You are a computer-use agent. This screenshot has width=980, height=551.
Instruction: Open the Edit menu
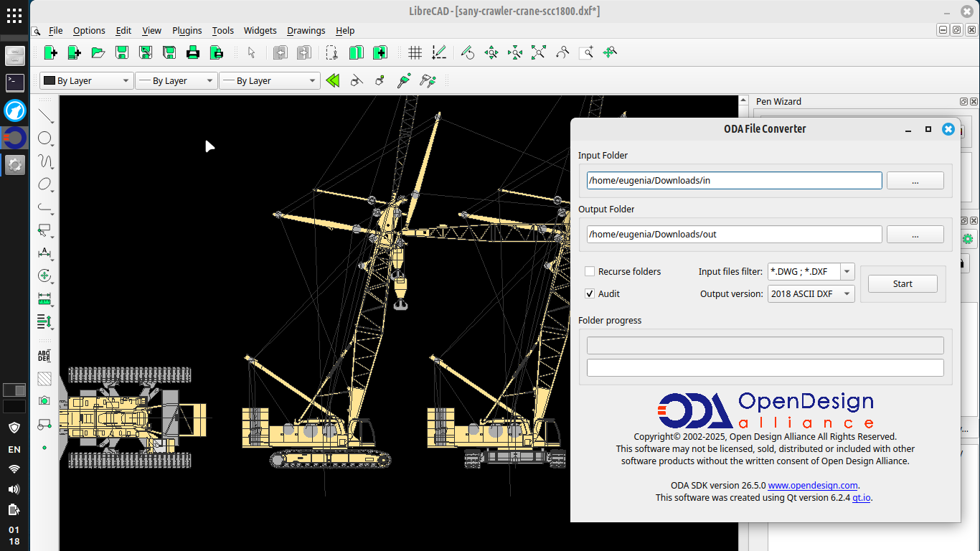[x=123, y=30]
